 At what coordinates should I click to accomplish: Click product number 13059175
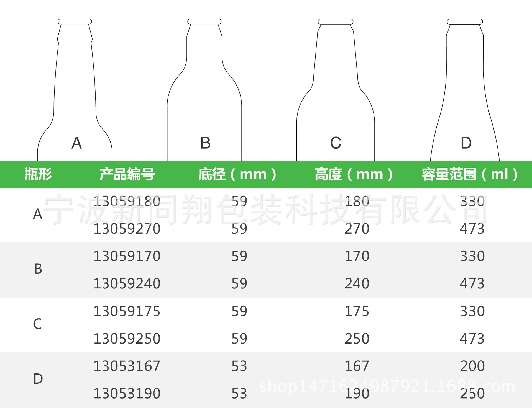click(x=127, y=311)
